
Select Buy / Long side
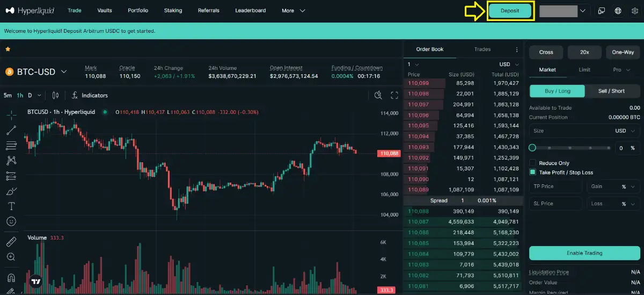[x=557, y=91]
